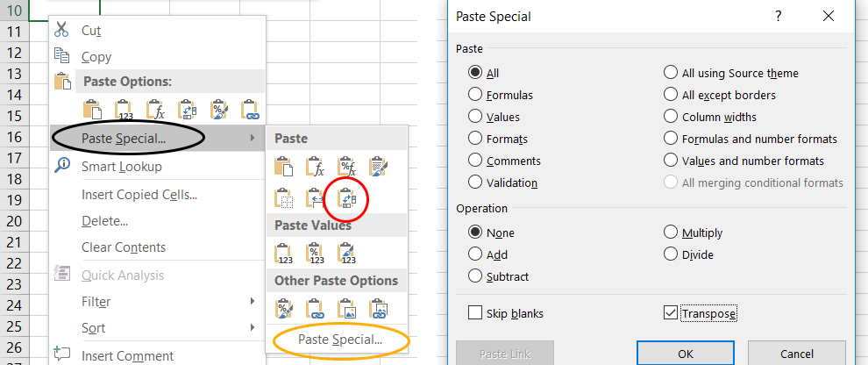Image resolution: width=868 pixels, height=365 pixels.
Task: Click Paste Special at bottom of submenu
Action: point(340,340)
